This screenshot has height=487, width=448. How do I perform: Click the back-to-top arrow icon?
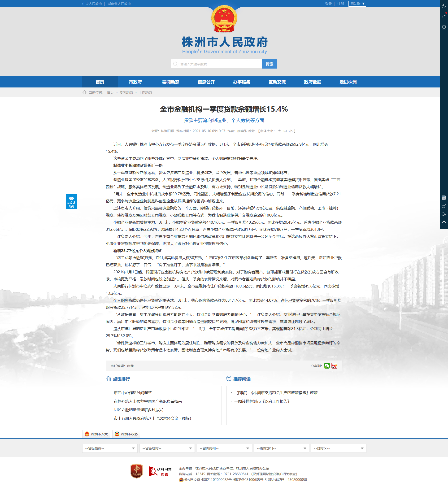[x=444, y=222]
